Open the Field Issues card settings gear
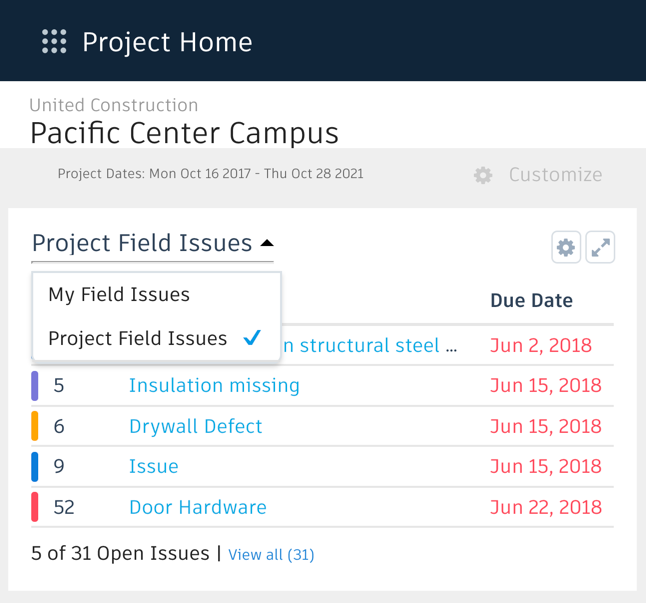646x603 pixels. 566,247
